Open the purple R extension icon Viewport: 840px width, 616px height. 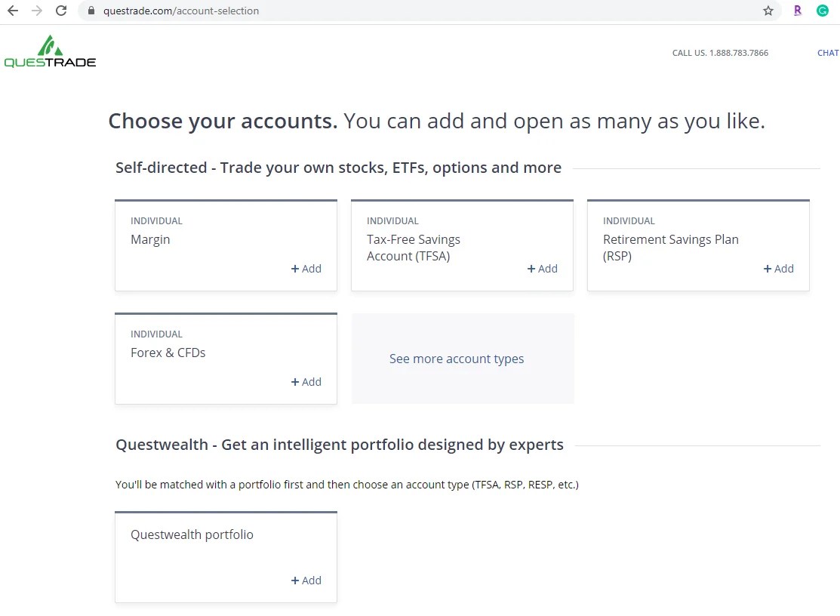(x=797, y=11)
